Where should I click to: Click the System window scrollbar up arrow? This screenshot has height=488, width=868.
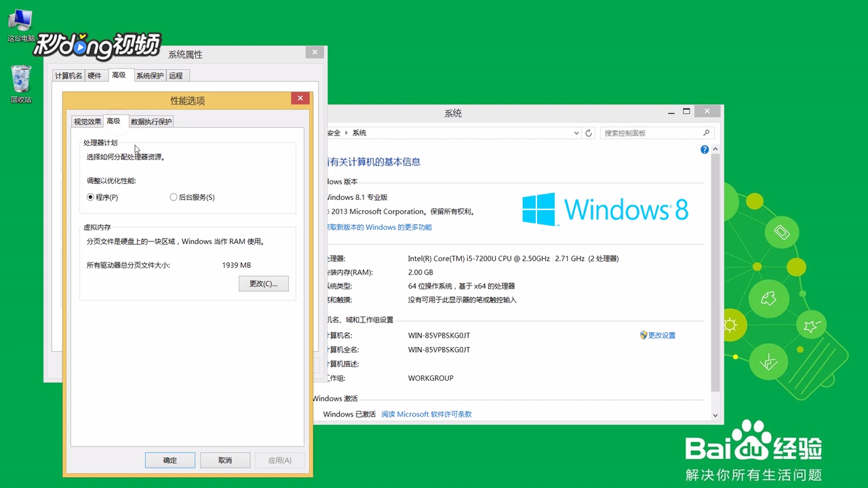pyautogui.click(x=715, y=150)
